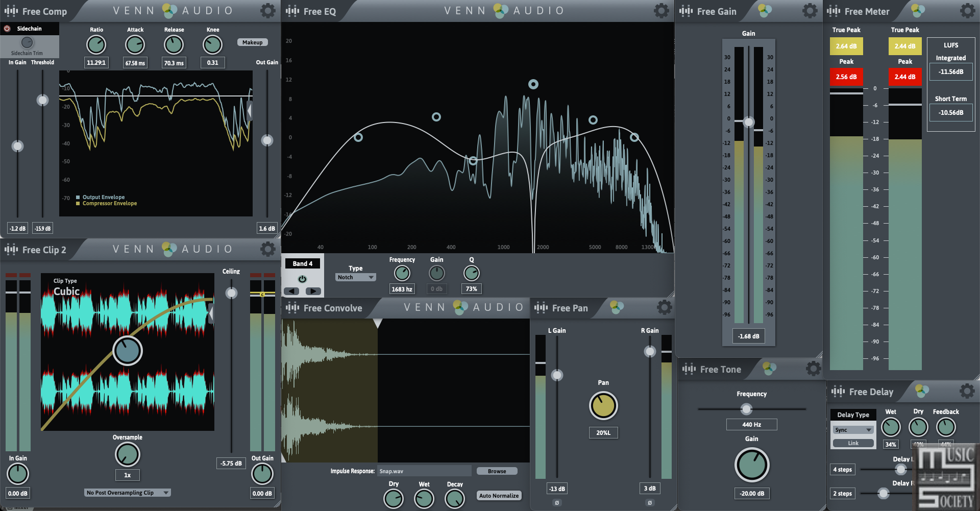Screen dimensions: 980x511
Task: Click the Free Tone Frequency slider handle
Action: 746,409
